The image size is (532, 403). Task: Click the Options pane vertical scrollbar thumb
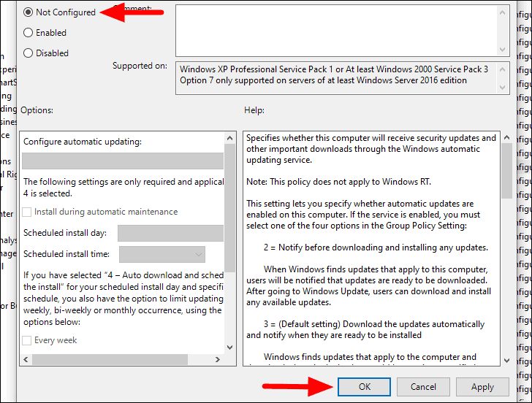[x=229, y=208]
